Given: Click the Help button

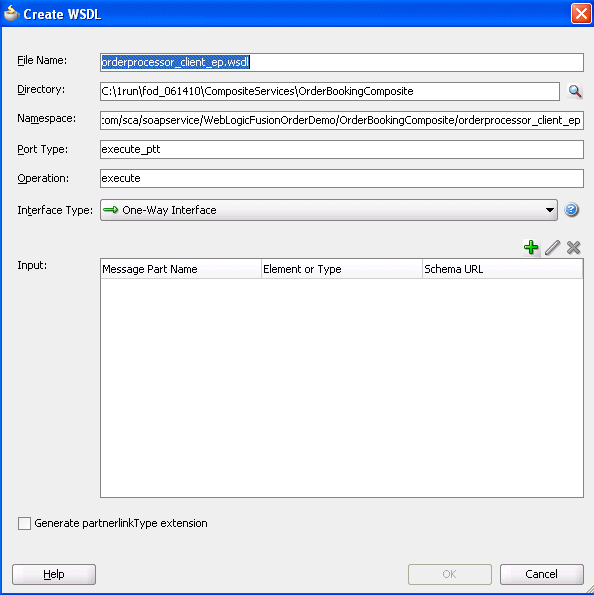Looking at the screenshot, I should [54, 574].
